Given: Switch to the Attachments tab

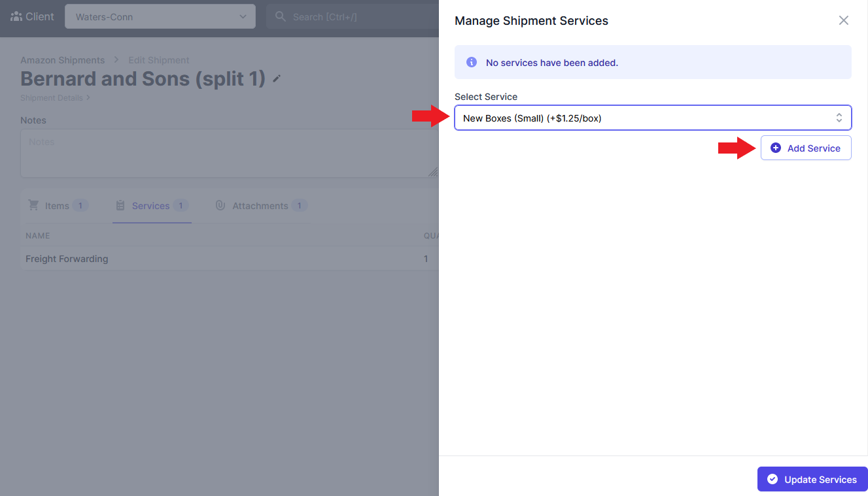Looking at the screenshot, I should 262,206.
